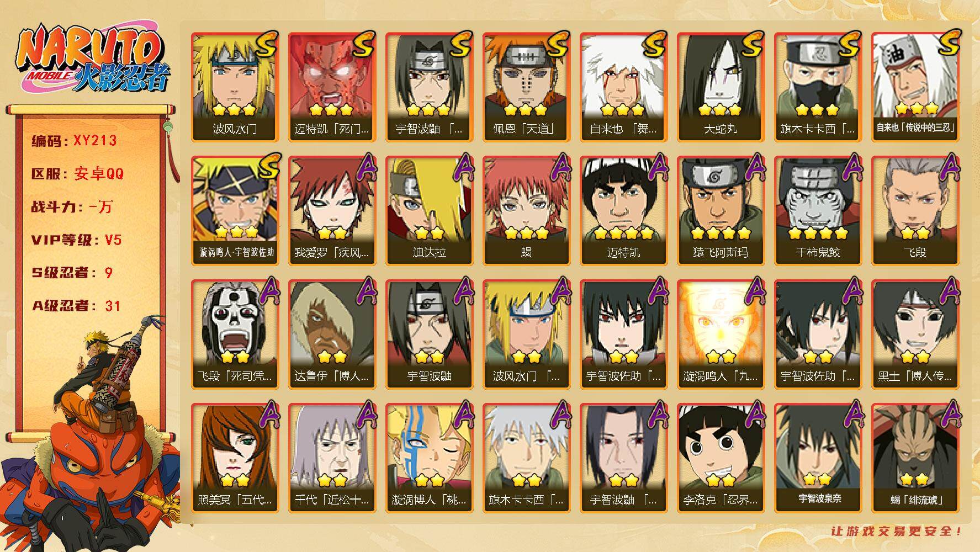The height and width of the screenshot is (552, 980).
Task: Click the 迪达拉 A-rank card
Action: click(429, 210)
